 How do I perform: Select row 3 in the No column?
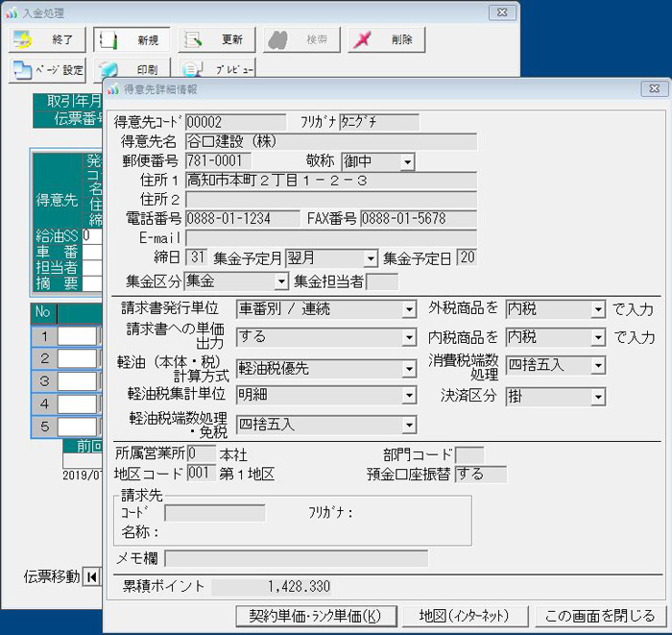[x=43, y=380]
